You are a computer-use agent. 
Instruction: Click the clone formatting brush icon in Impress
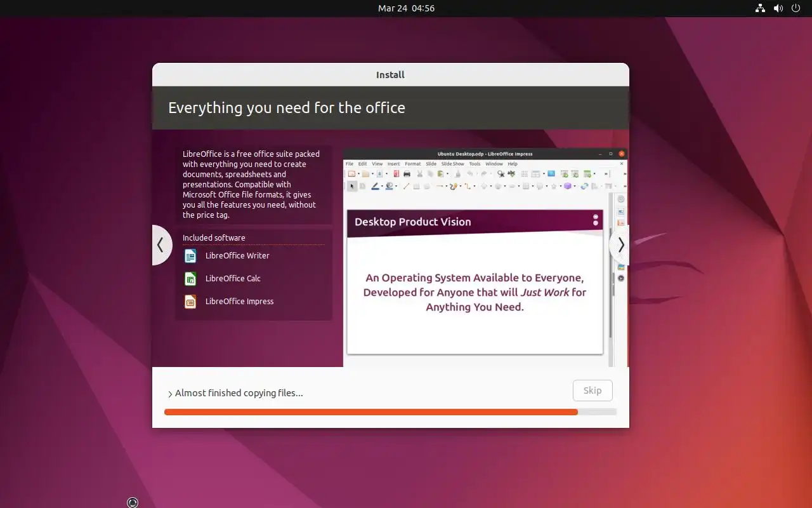(x=457, y=174)
